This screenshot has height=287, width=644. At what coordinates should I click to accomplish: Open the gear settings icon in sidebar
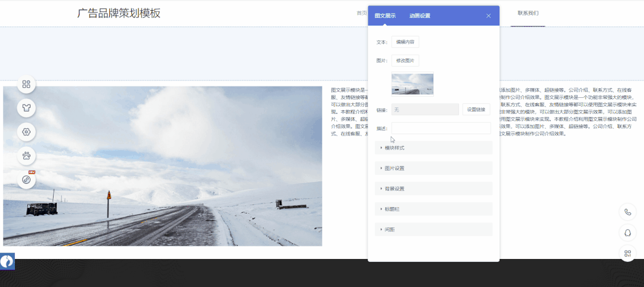click(x=26, y=132)
